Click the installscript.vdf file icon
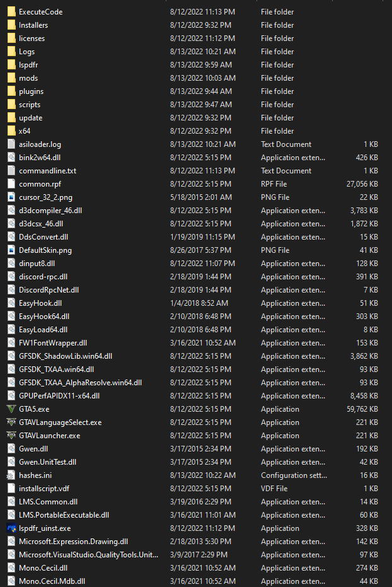This screenshot has width=392, height=587. point(11,489)
